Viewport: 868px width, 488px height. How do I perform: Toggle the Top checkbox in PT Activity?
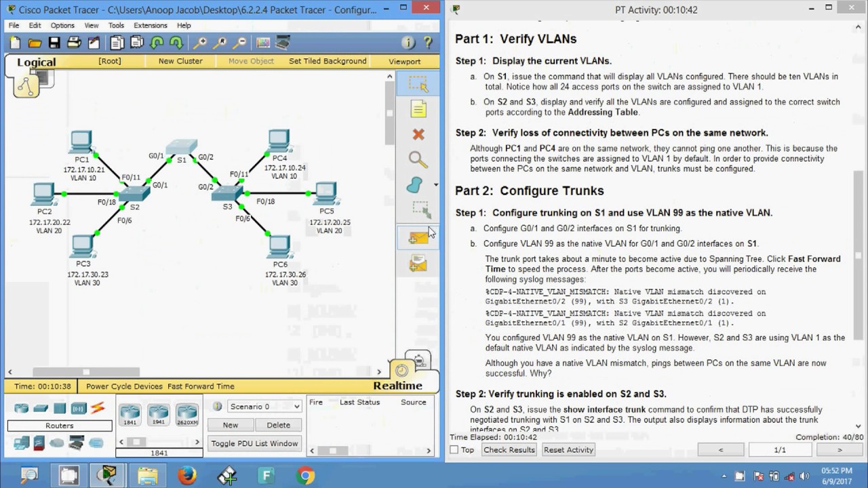pos(454,450)
